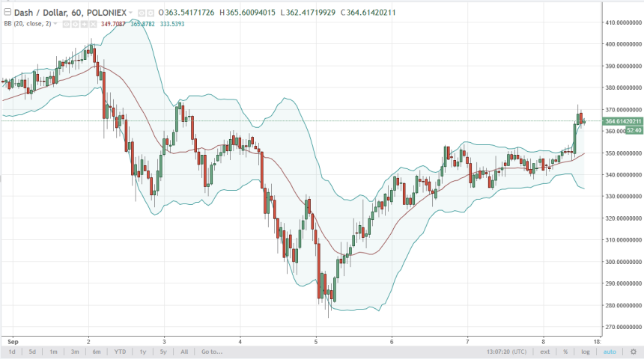Remove BB indicator with the X icon
This screenshot has height=359, width=644.
[94, 25]
